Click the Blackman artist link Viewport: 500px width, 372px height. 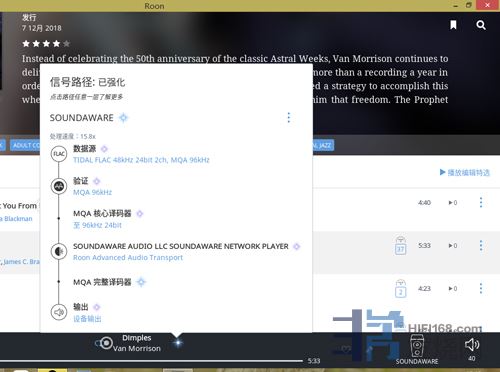point(17,219)
